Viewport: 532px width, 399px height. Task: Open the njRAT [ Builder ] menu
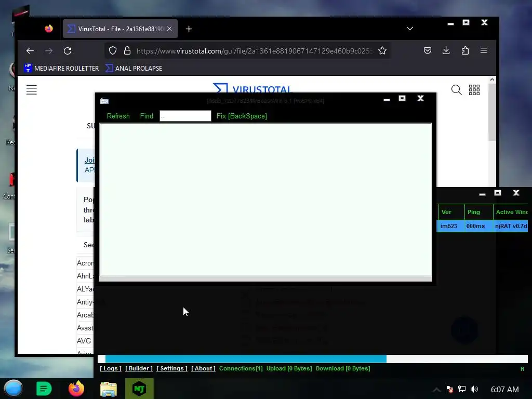point(139,368)
